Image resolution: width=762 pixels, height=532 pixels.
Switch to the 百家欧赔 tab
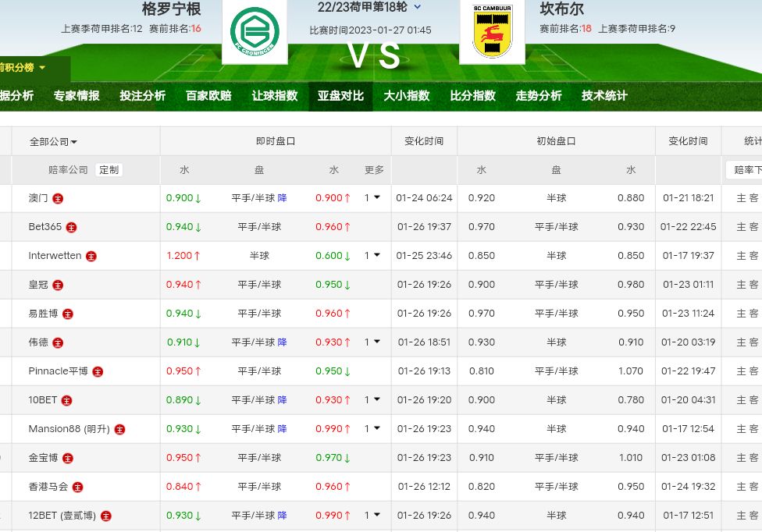click(x=208, y=96)
